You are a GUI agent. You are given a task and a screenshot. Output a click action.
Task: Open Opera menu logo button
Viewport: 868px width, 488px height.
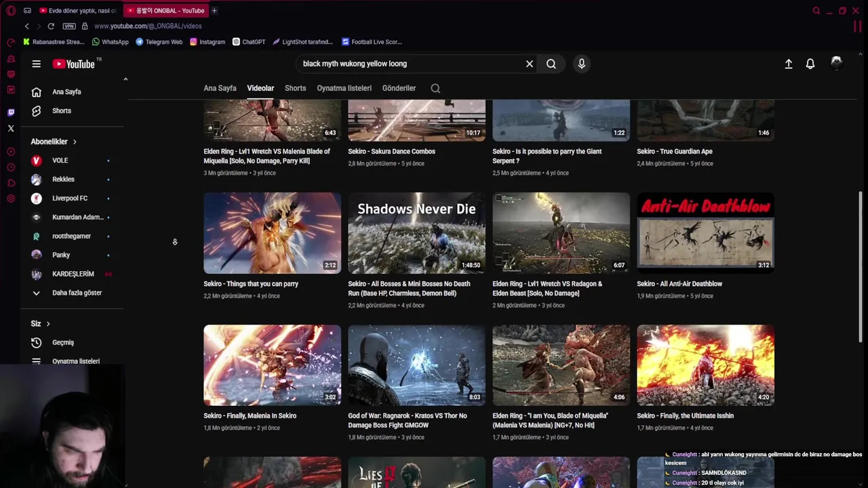(x=11, y=11)
